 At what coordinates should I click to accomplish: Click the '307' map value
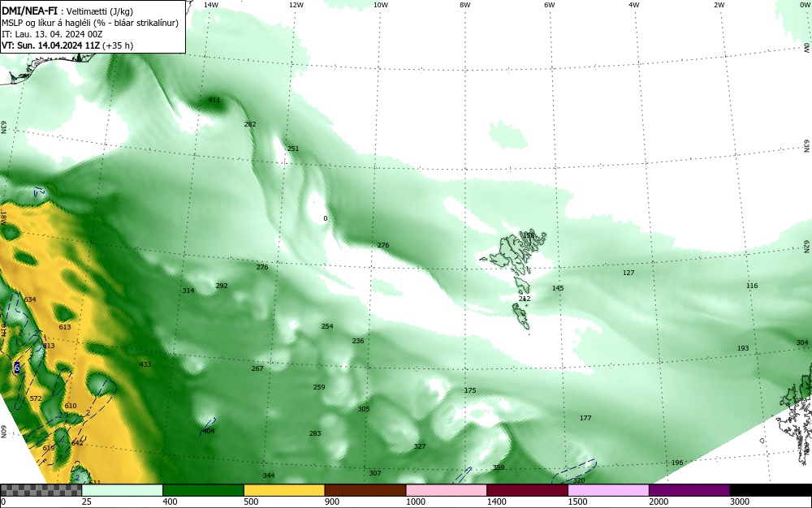[375, 473]
